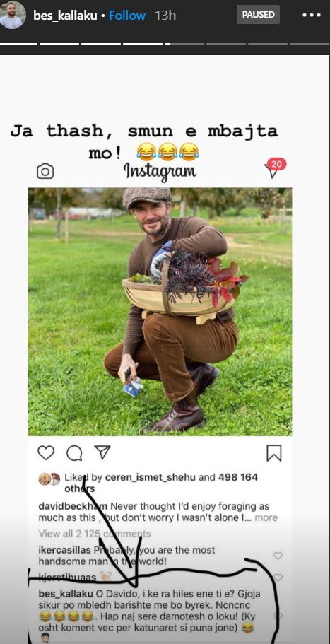Expand caption with the more link
Viewport: 330px width, 644px height.
266,517
